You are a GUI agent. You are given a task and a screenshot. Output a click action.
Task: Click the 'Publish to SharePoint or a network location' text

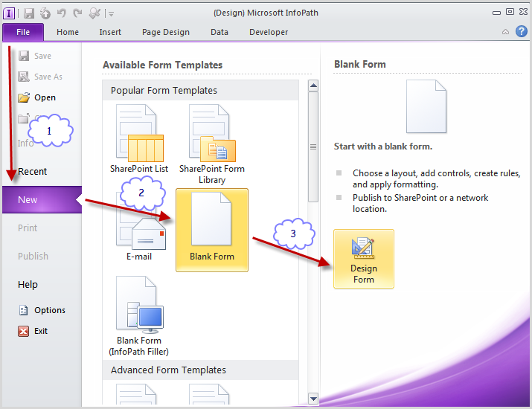click(x=420, y=203)
